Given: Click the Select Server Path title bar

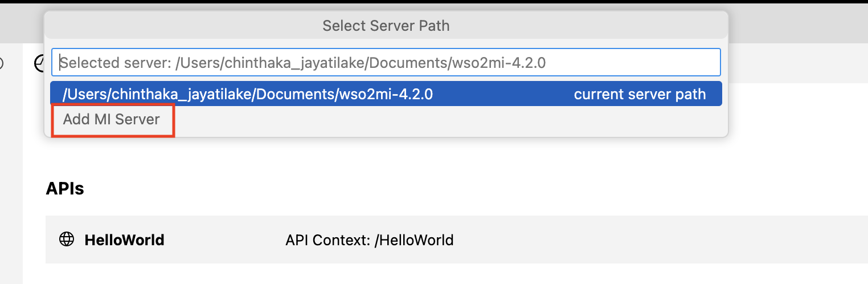Looking at the screenshot, I should tap(386, 26).
